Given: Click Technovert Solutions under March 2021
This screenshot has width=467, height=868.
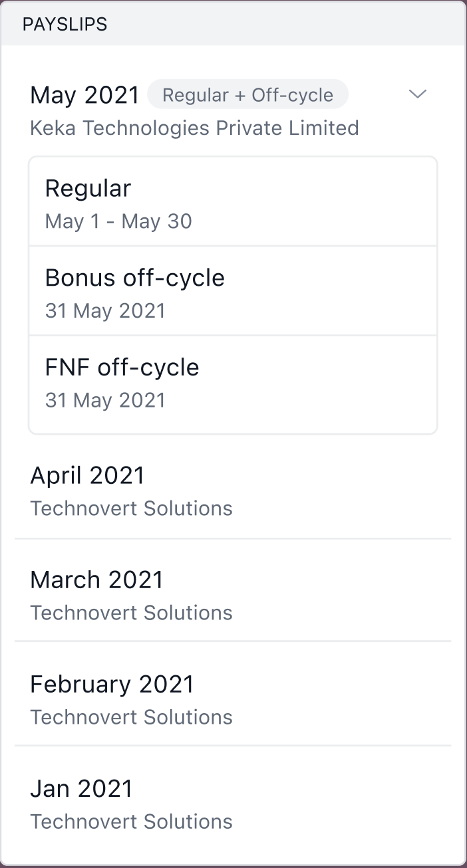Looking at the screenshot, I should tap(131, 612).
